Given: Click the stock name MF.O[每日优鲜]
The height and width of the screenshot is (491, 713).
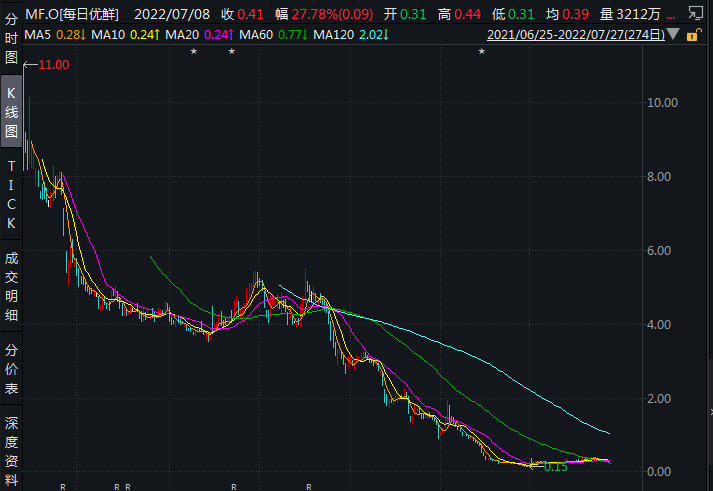Looking at the screenshot, I should pos(88,14).
